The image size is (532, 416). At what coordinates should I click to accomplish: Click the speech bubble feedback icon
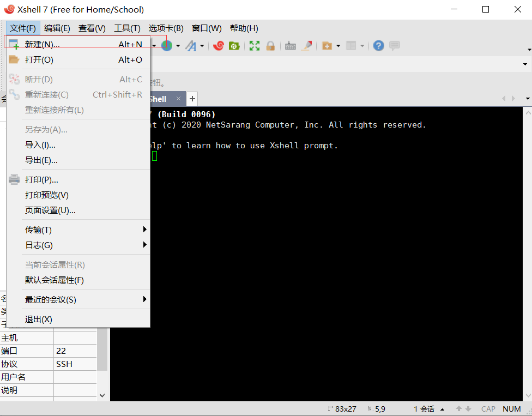click(x=395, y=45)
